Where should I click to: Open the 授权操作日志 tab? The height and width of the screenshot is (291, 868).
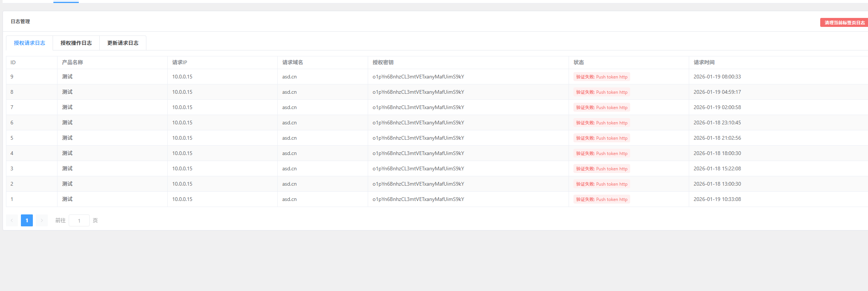pyautogui.click(x=76, y=43)
